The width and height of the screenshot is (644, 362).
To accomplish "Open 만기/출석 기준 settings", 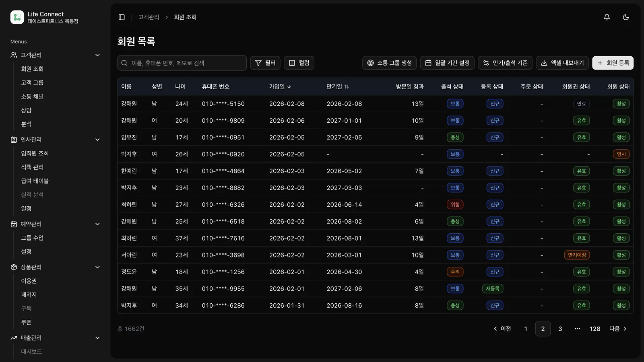I will tap(505, 63).
